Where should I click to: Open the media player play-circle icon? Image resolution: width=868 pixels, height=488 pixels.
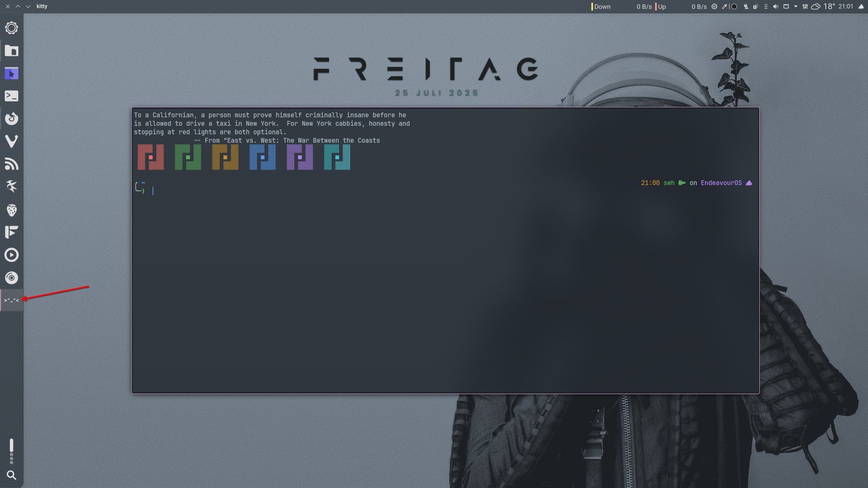(11, 255)
